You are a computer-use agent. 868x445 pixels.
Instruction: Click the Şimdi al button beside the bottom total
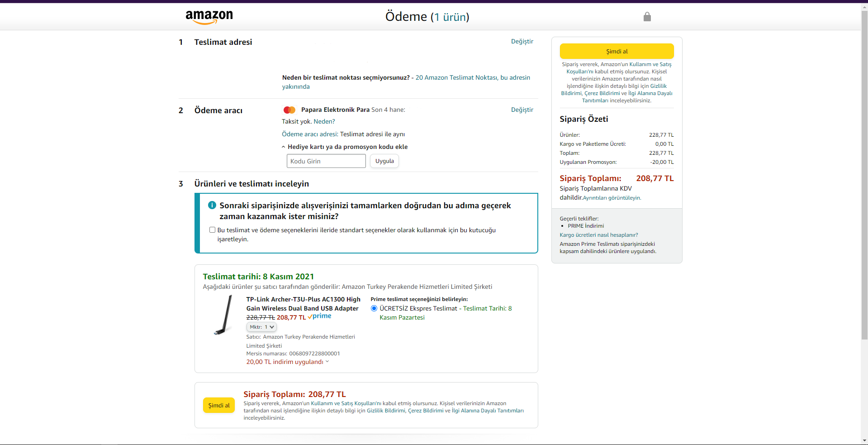pos(219,405)
